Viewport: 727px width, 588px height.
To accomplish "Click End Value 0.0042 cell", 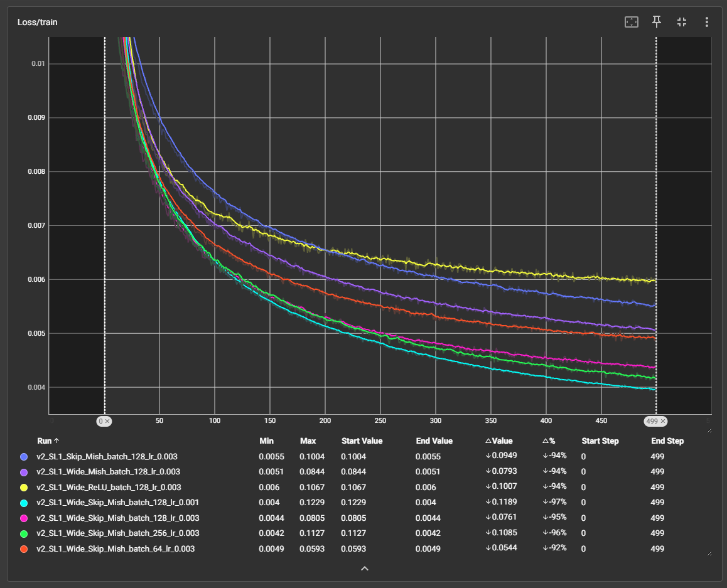I will coord(428,533).
